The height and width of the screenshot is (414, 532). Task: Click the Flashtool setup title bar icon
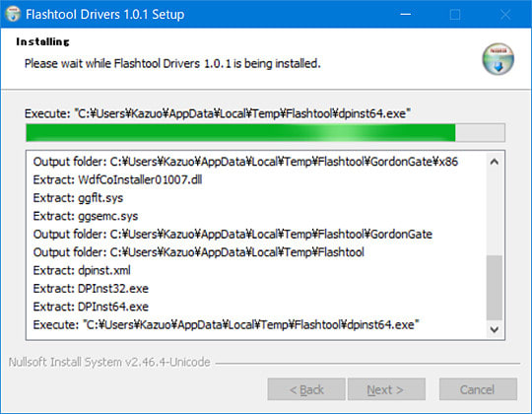[13, 14]
